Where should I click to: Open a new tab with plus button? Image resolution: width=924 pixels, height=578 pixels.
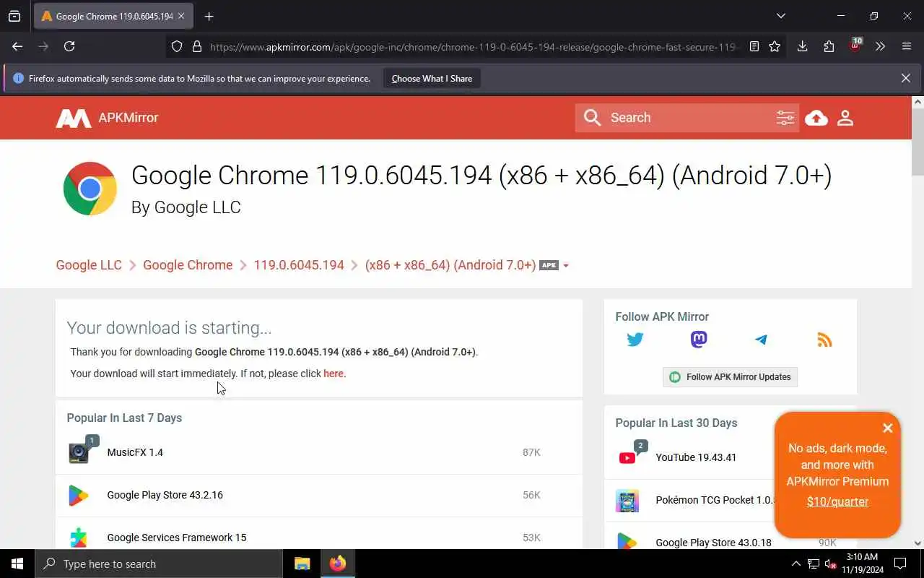[x=209, y=16]
